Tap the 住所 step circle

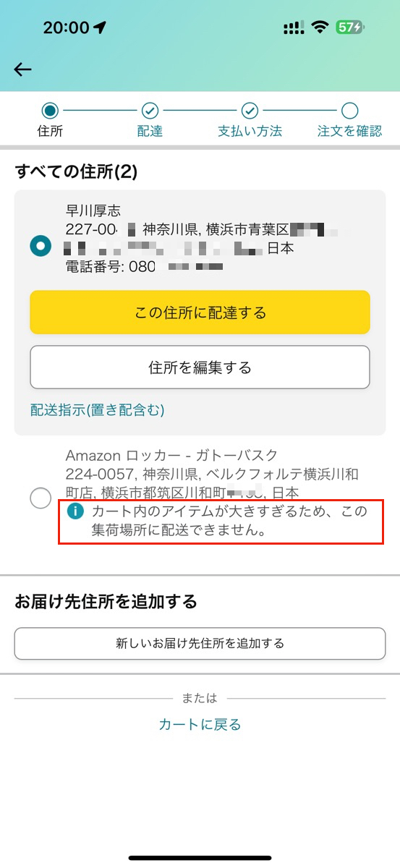click(x=50, y=111)
